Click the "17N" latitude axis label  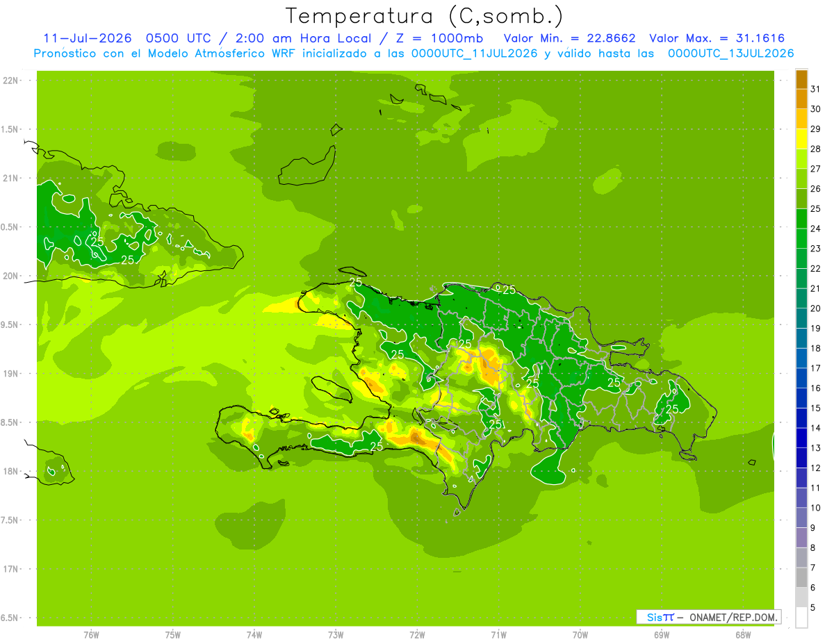pos(10,569)
